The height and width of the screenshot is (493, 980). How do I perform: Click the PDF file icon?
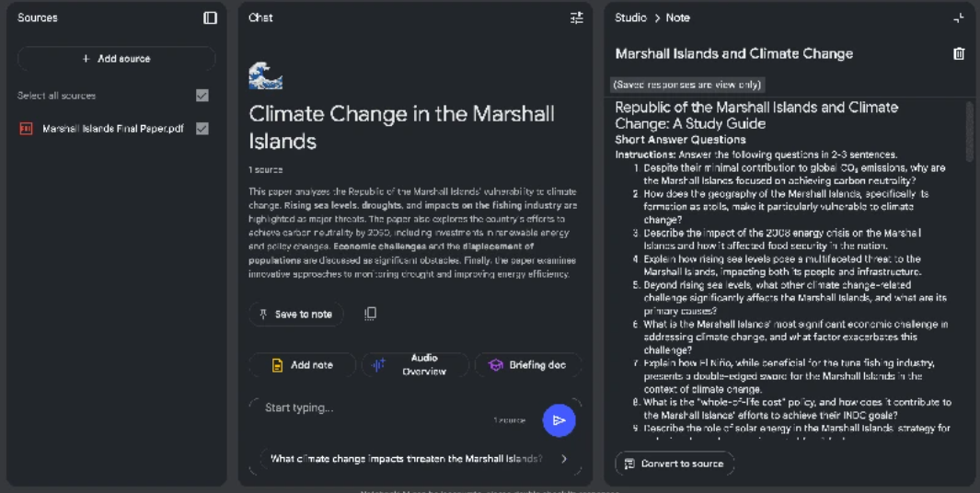(26, 129)
